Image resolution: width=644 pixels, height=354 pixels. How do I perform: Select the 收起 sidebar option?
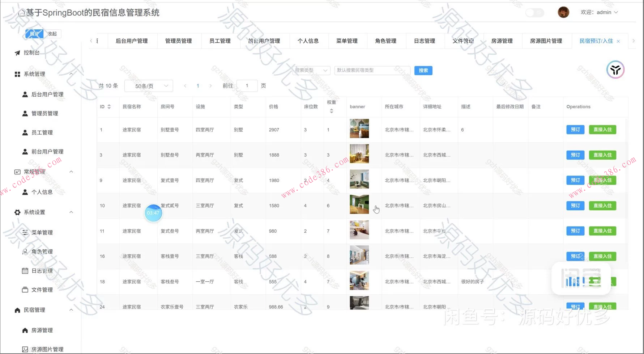pos(52,34)
